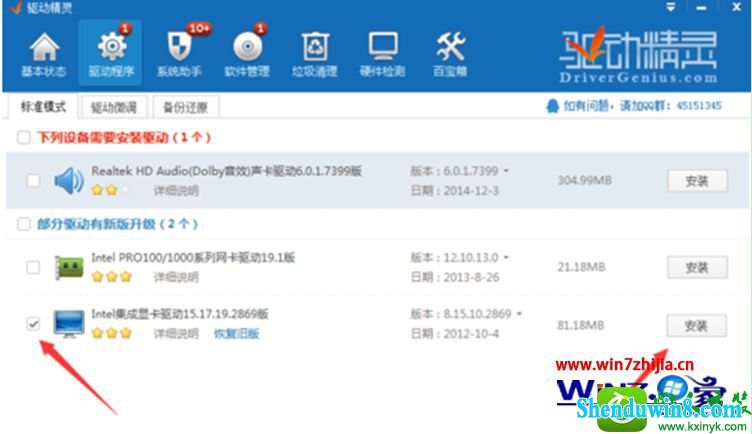
Task: Close the 驱动精灵 window
Action: [x=737, y=7]
